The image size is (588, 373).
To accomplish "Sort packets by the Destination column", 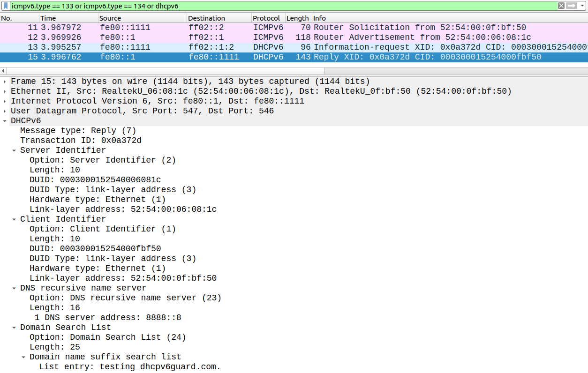I will [x=219, y=18].
